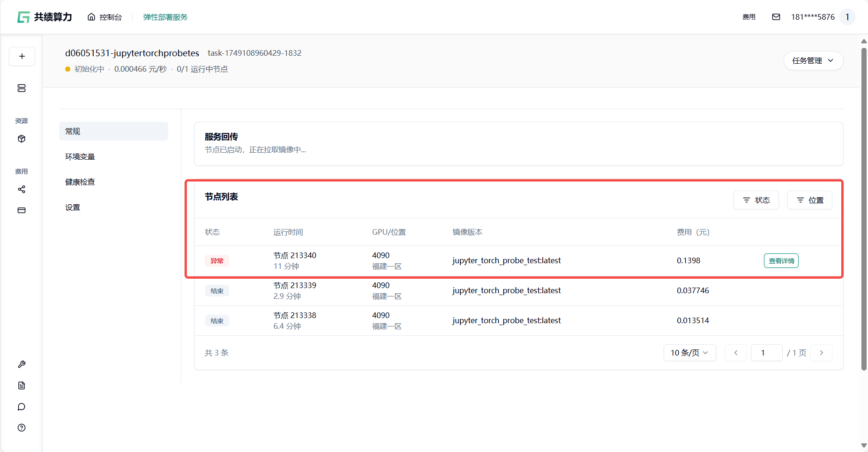Open the 10 条/页 page size dropdown
Screen dimensions: 868x452
point(689,353)
